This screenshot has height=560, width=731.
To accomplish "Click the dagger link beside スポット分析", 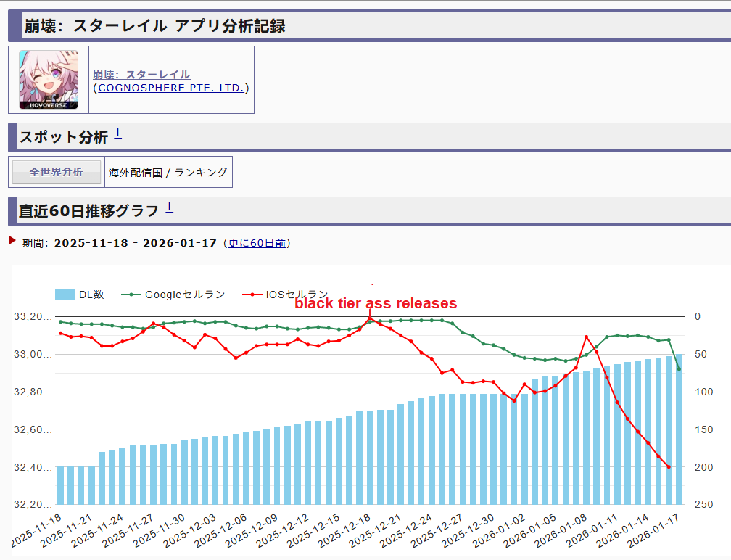I will coord(118,133).
